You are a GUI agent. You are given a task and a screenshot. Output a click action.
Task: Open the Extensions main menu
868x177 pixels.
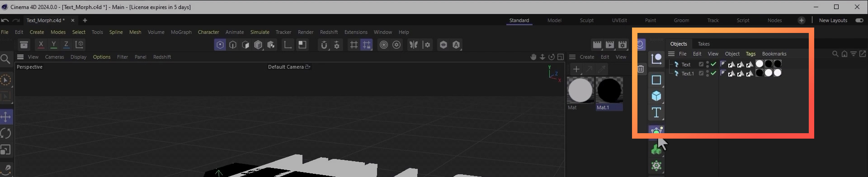tap(356, 32)
